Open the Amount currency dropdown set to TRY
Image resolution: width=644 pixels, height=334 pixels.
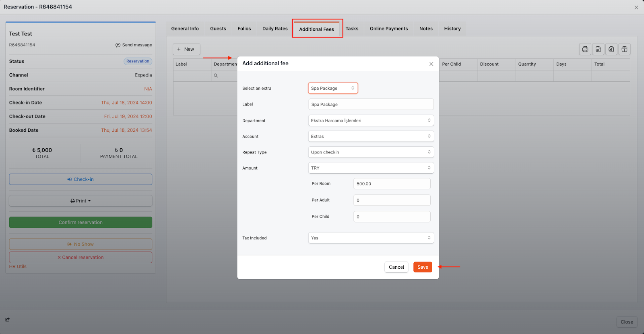coord(371,168)
